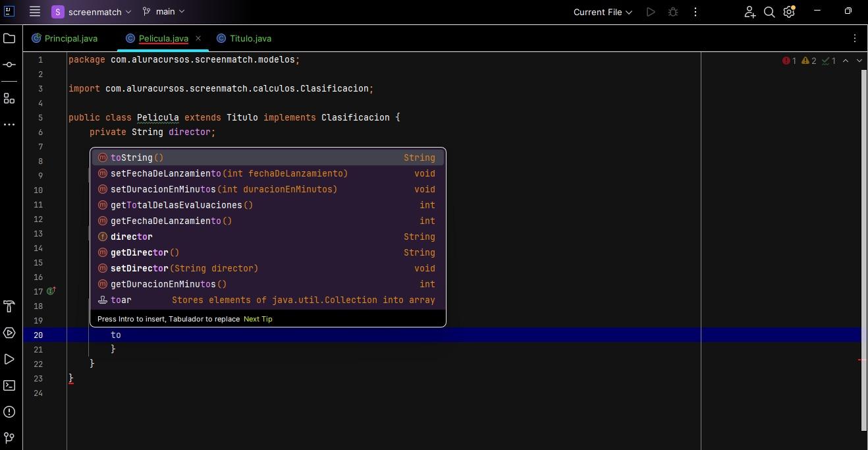The height and width of the screenshot is (450, 868).
Task: Minimize the IDE window
Action: click(x=817, y=11)
